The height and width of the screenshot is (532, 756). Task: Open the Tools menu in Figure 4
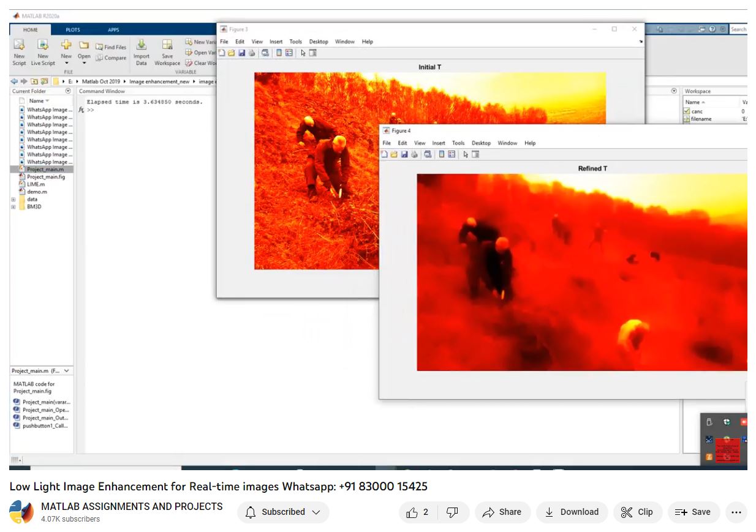[458, 143]
